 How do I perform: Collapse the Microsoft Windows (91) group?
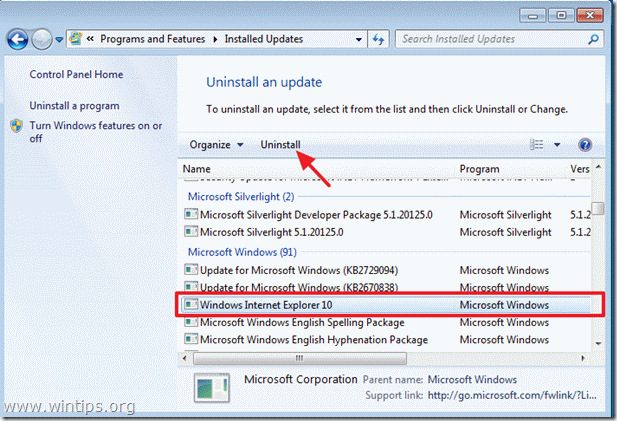click(x=242, y=252)
